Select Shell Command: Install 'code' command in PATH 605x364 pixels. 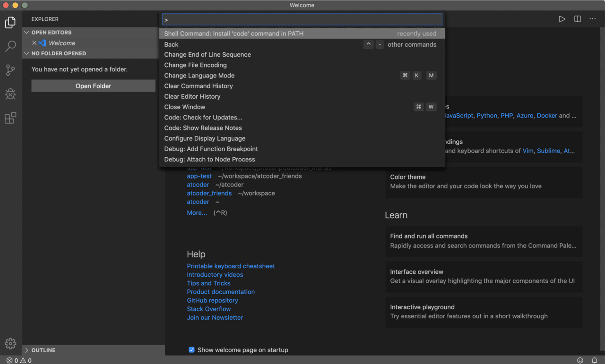[233, 34]
